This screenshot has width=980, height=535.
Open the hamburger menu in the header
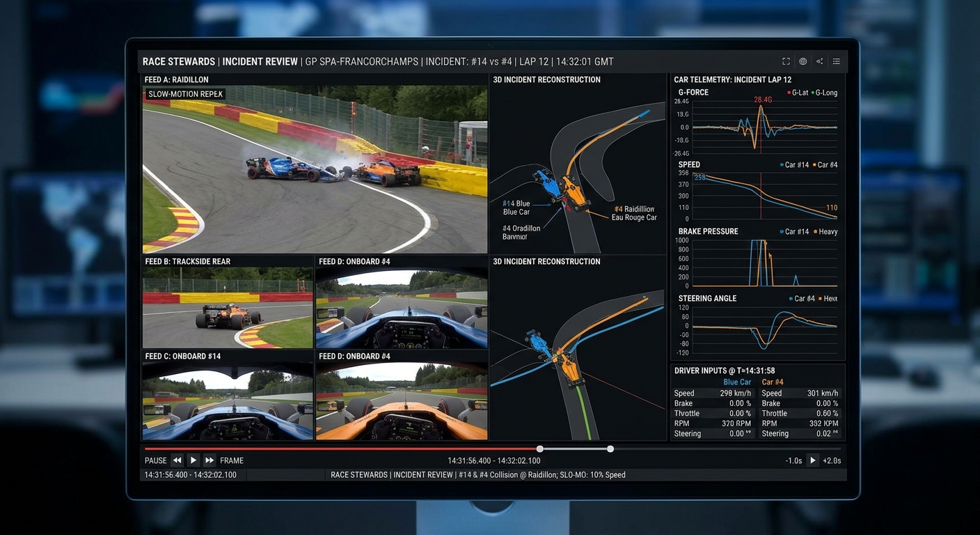[836, 61]
